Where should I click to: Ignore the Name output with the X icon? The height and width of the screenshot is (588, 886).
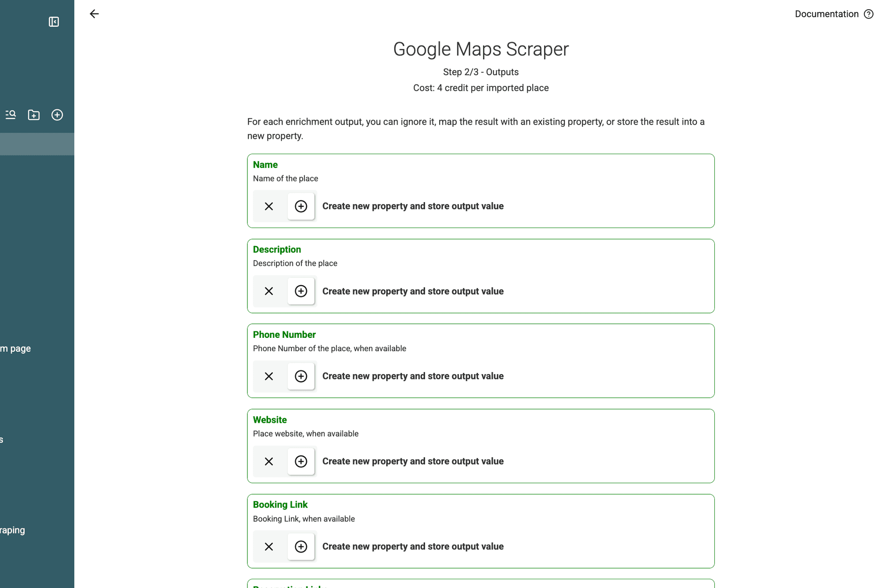(269, 206)
